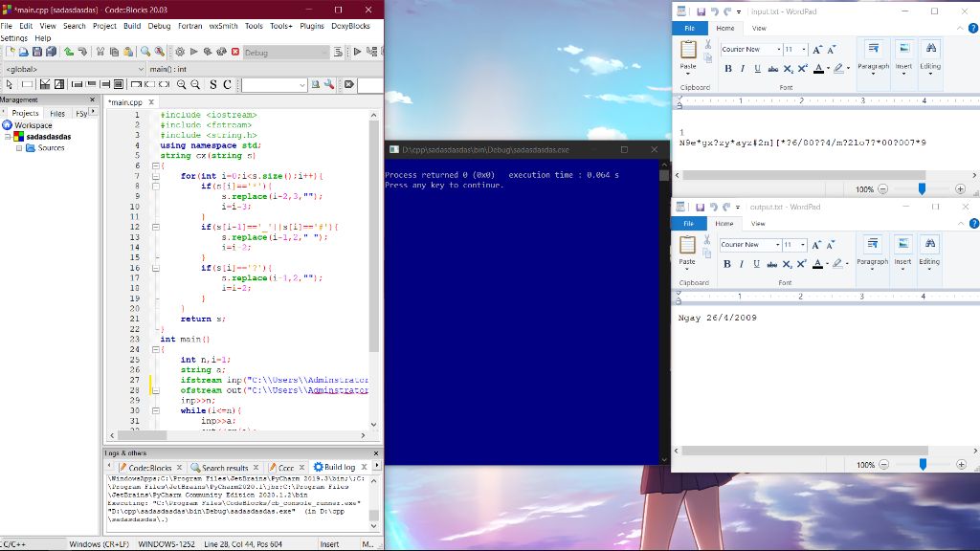Click the Find magnifier icon in Code::Blocks
Image resolution: width=980 pixels, height=551 pixels.
145,52
